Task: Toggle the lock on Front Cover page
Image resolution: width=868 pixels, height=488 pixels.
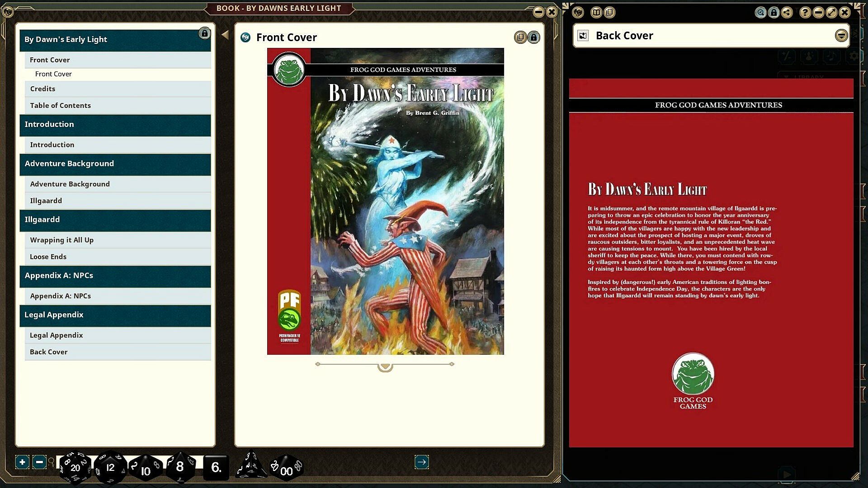Action: tap(534, 37)
